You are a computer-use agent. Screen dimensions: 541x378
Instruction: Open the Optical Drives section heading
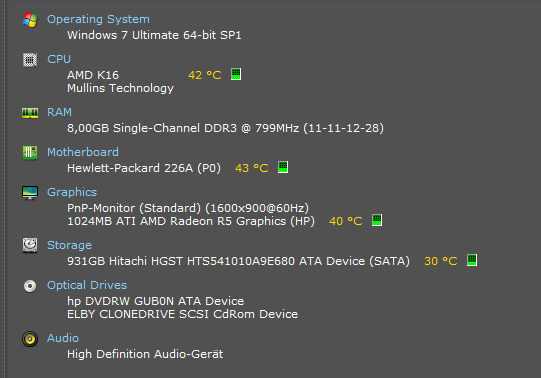[87, 286]
